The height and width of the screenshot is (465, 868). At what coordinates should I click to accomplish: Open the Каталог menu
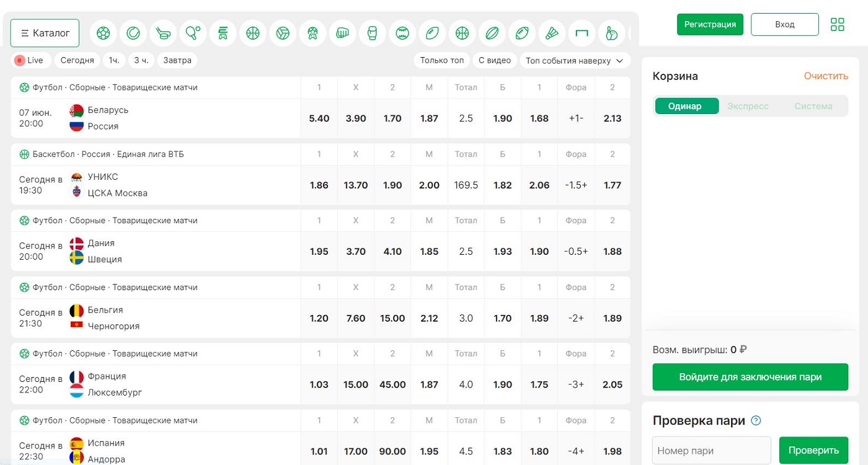click(x=45, y=33)
